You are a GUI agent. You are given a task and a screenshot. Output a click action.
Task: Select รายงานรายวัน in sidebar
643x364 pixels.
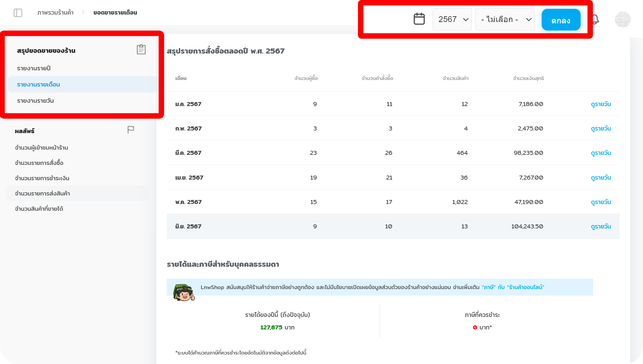36,101
